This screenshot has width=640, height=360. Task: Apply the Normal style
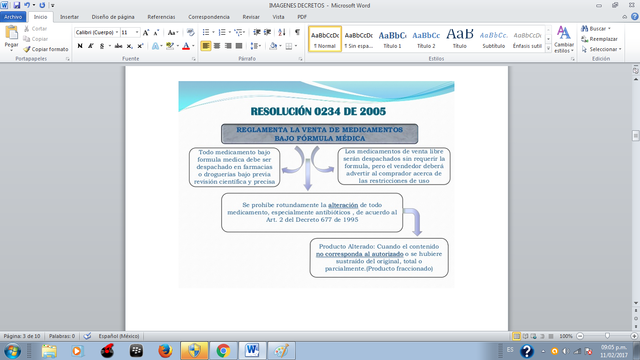[325, 39]
